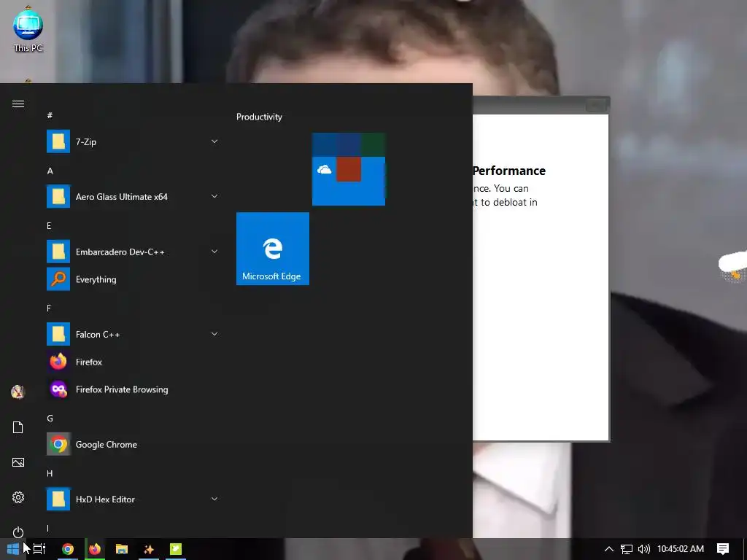
Task: Launch Google Chrome from app list
Action: 133,444
